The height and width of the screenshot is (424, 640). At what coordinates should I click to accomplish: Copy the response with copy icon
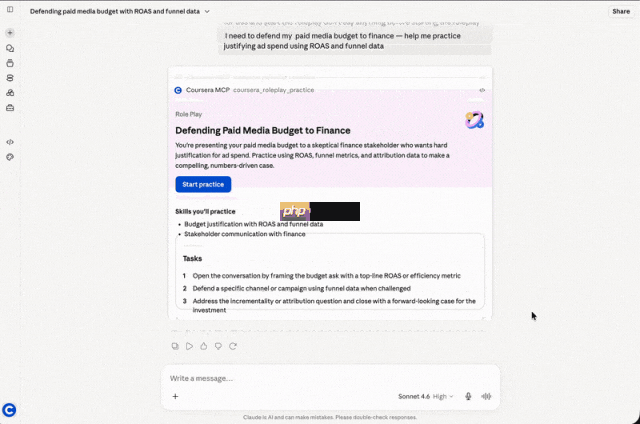(x=175, y=346)
